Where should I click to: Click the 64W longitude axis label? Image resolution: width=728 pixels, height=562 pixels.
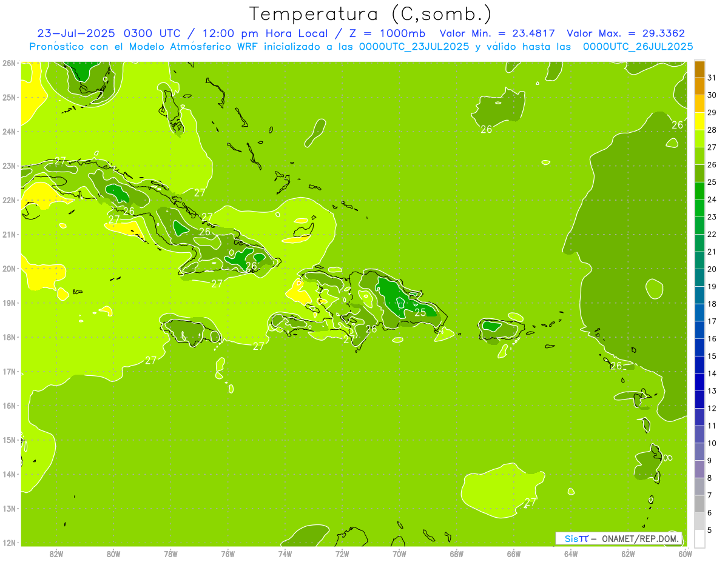pyautogui.click(x=571, y=554)
